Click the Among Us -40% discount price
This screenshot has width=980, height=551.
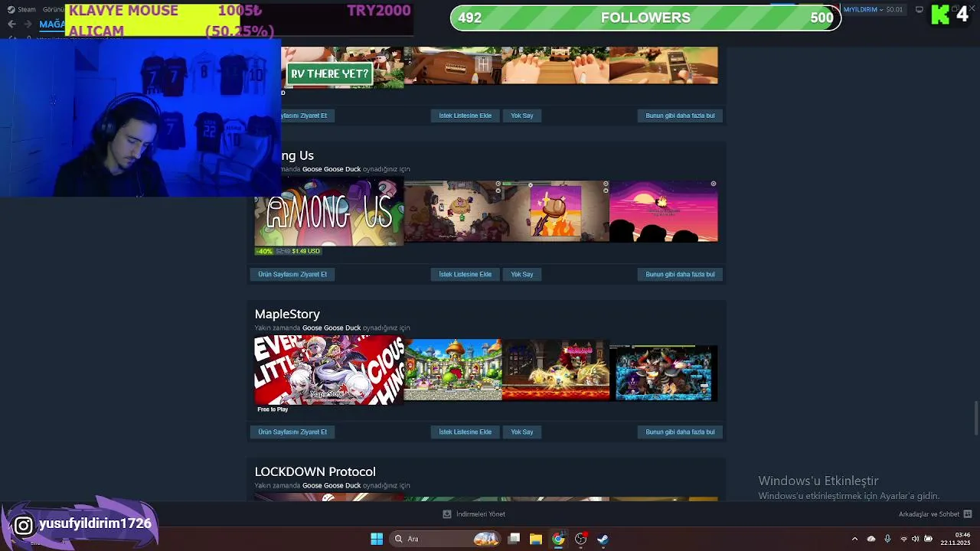pos(288,251)
